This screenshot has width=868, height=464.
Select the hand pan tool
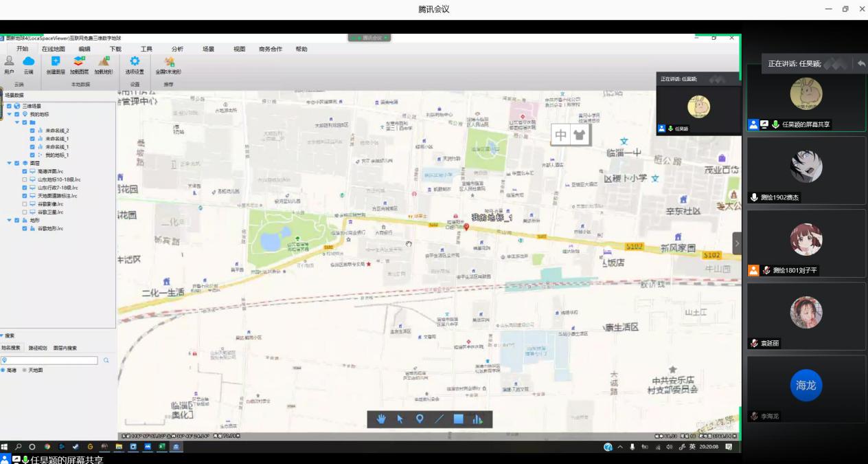pyautogui.click(x=381, y=419)
